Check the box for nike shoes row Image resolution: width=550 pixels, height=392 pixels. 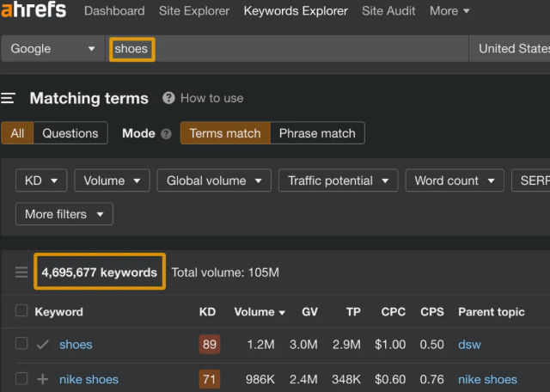(x=21, y=379)
